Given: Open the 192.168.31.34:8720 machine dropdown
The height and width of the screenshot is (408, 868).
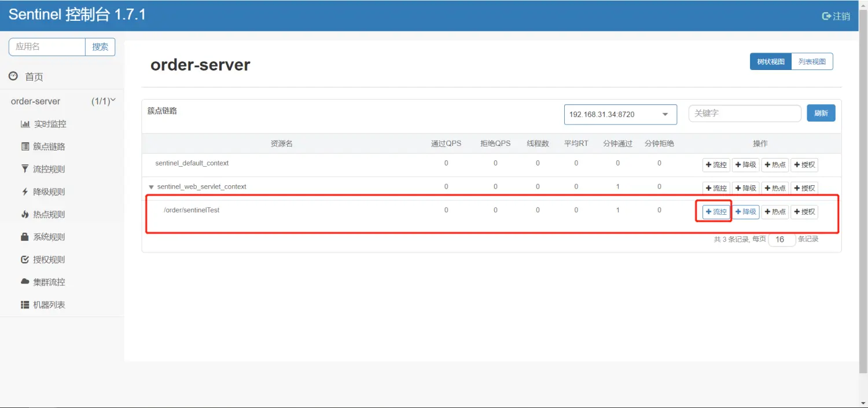Looking at the screenshot, I should coord(620,115).
